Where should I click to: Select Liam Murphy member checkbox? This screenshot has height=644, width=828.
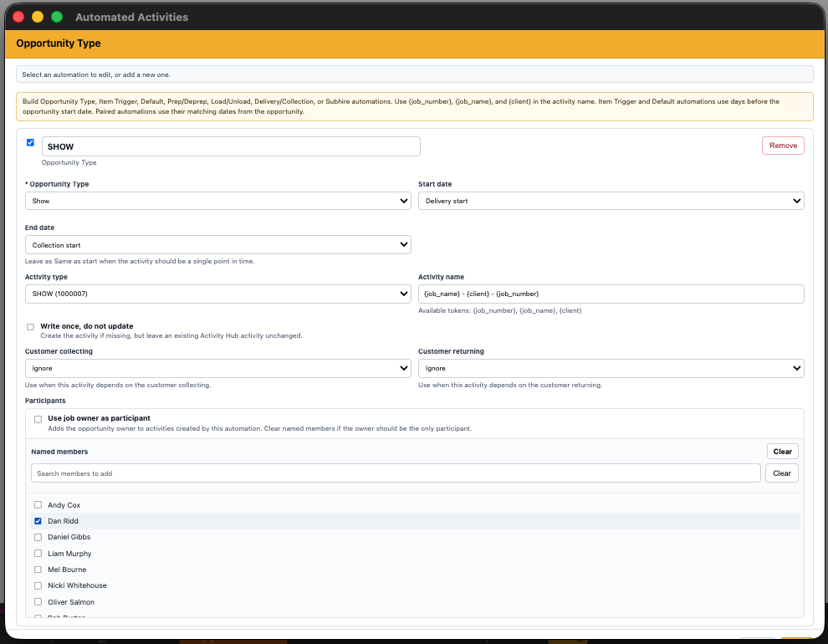(x=38, y=553)
